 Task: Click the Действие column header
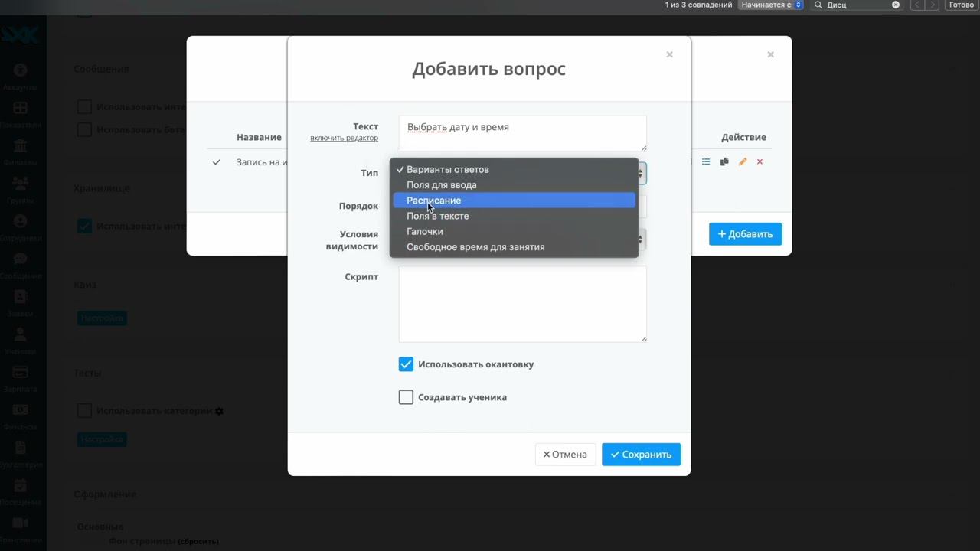click(743, 137)
